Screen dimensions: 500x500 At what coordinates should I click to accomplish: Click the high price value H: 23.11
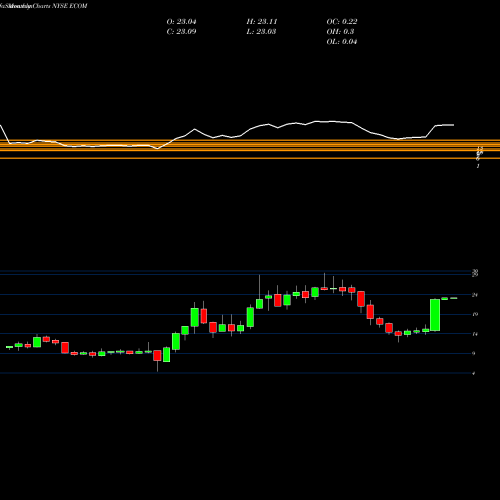tap(262, 22)
